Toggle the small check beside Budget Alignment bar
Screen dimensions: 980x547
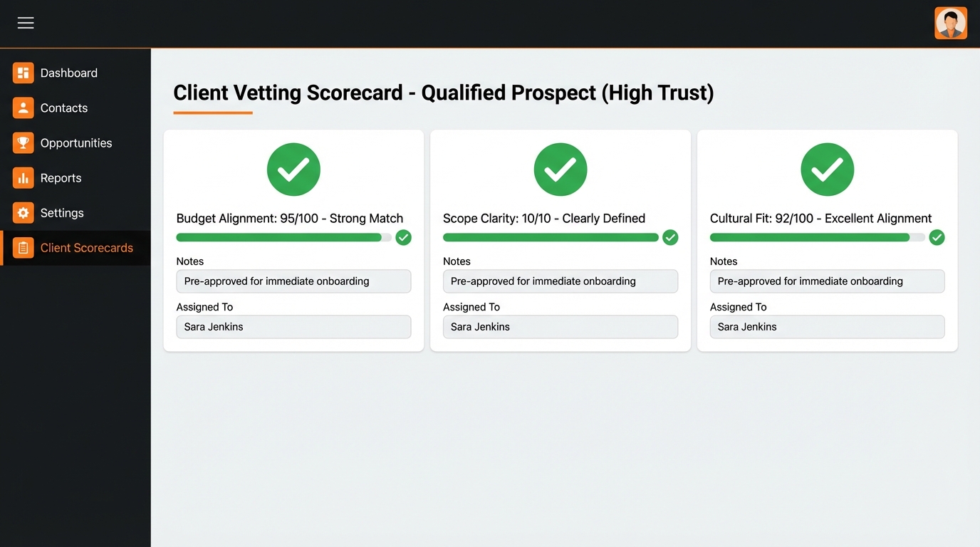[404, 237]
